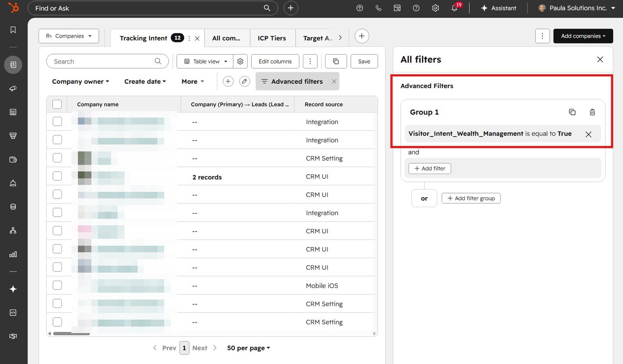623x364 pixels.
Task: Click the search magnifier in Find or Ask
Action: click(x=267, y=8)
